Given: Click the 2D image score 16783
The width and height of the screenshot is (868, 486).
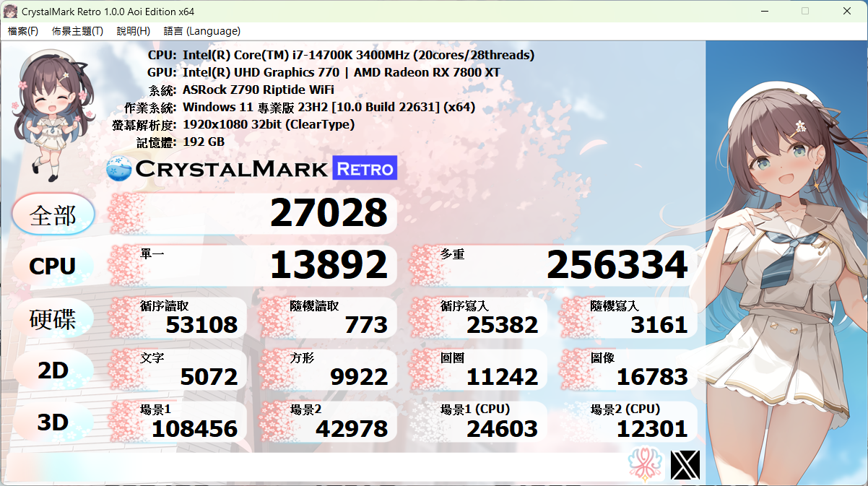Looking at the screenshot, I should [x=652, y=376].
